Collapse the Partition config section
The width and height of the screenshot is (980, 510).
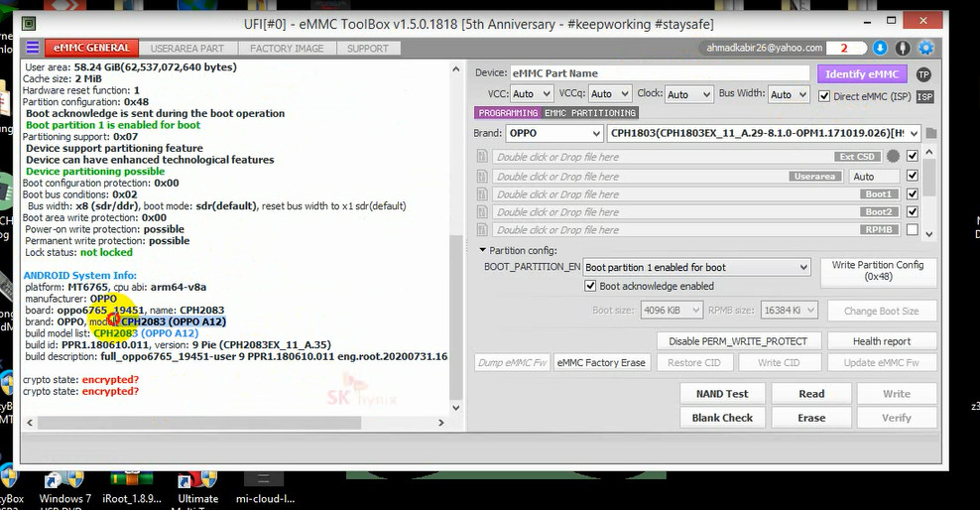click(482, 250)
